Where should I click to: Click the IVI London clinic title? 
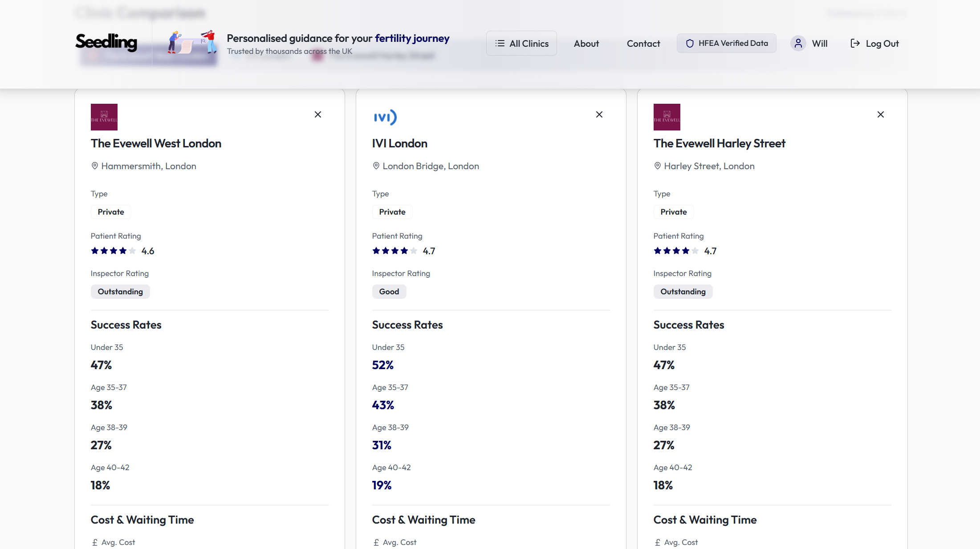tap(400, 143)
